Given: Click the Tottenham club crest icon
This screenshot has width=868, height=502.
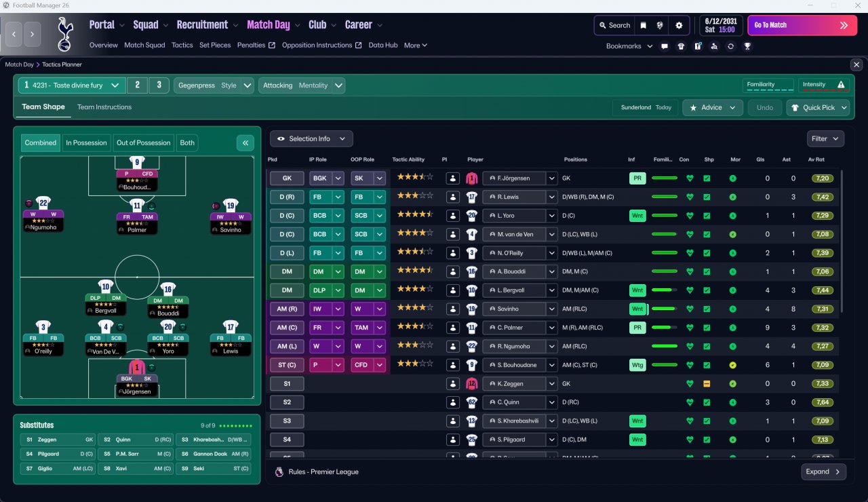Looking at the screenshot, I should tap(64, 34).
